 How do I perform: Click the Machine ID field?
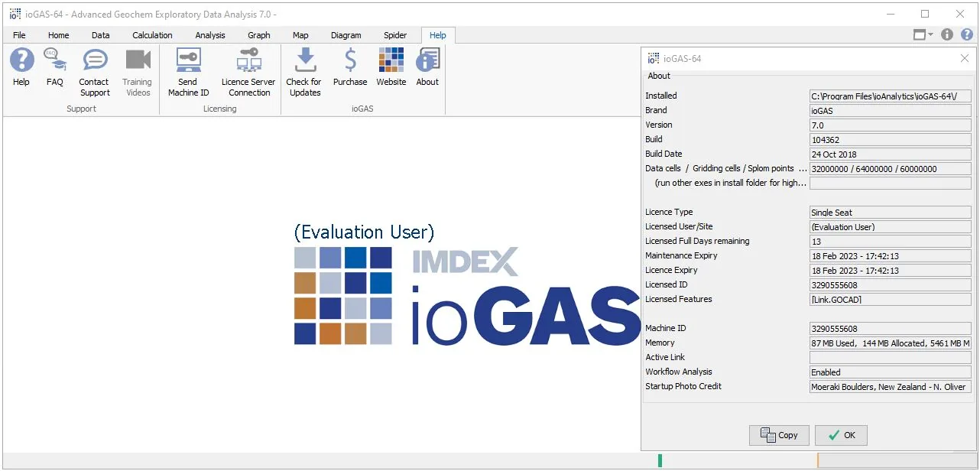coord(891,329)
